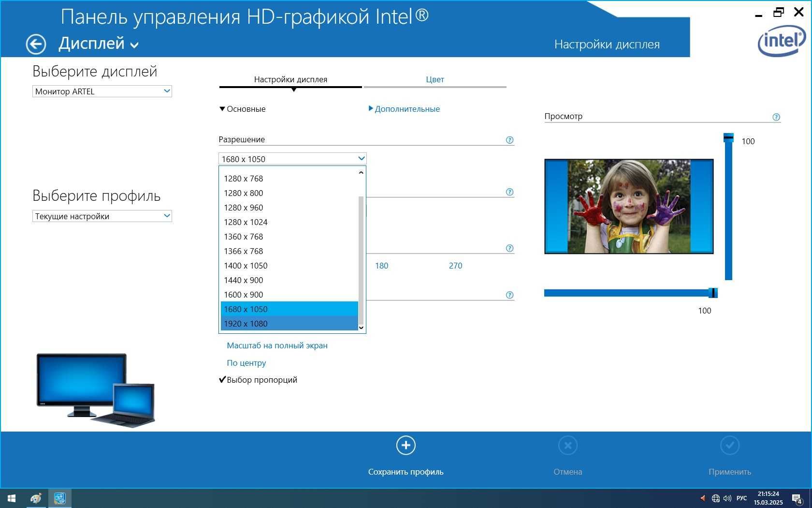Select resolution 1360 x 768
Screen dimensions: 812x508
tap(289, 237)
